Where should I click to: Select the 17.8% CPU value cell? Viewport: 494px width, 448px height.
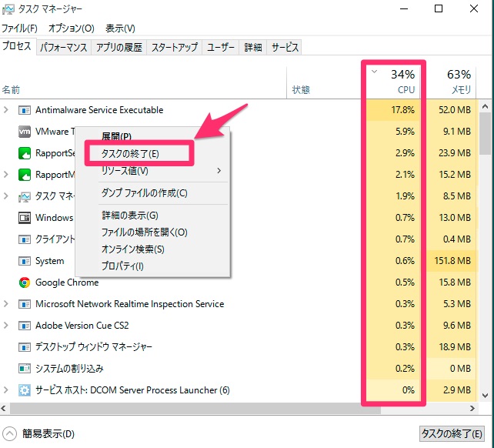pos(393,110)
